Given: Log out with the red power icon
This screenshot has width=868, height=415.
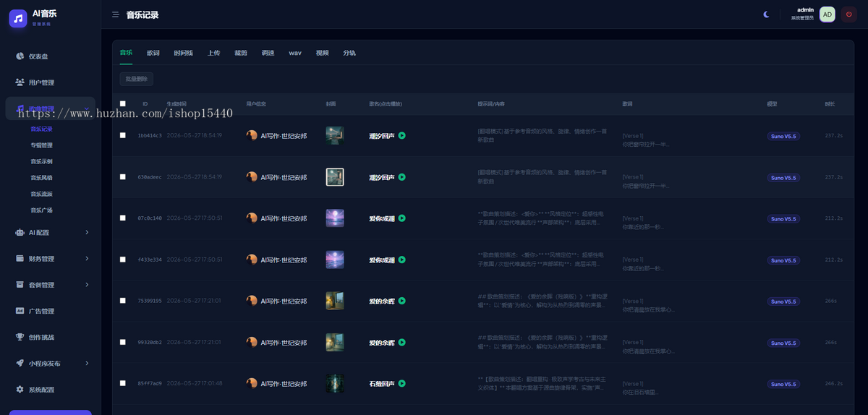Looking at the screenshot, I should [848, 14].
